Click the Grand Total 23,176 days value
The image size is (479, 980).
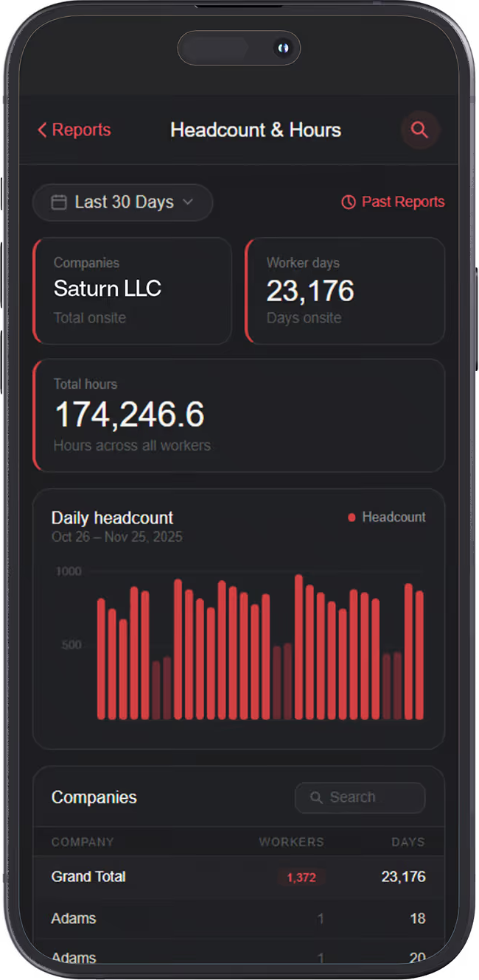point(403,877)
